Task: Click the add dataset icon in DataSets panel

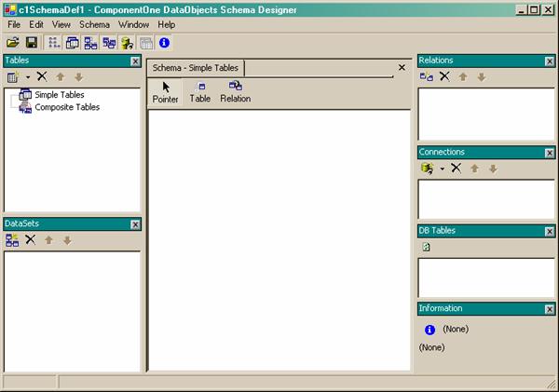Action: pos(12,240)
